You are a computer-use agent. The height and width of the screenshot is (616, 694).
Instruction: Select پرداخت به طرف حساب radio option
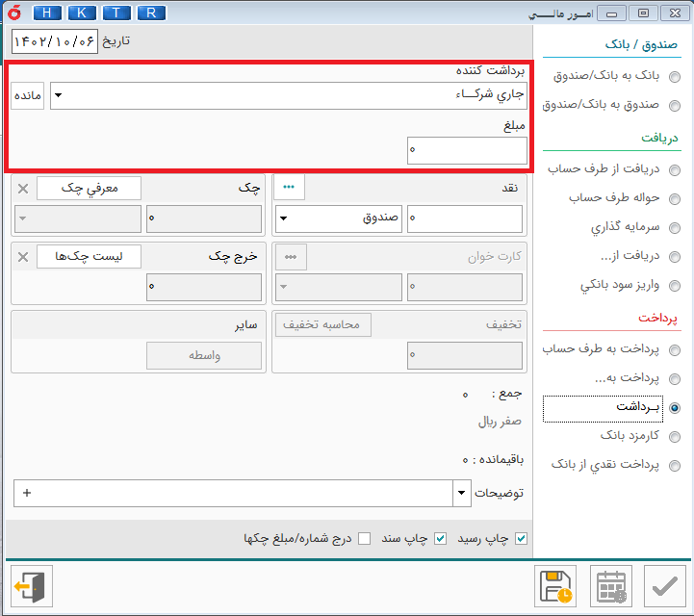pyautogui.click(x=675, y=350)
